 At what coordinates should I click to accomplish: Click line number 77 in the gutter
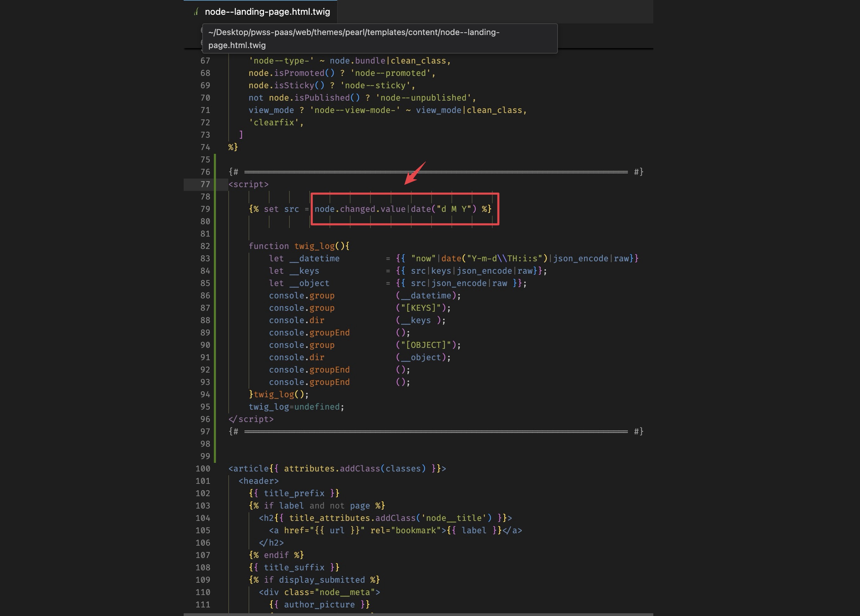(205, 184)
